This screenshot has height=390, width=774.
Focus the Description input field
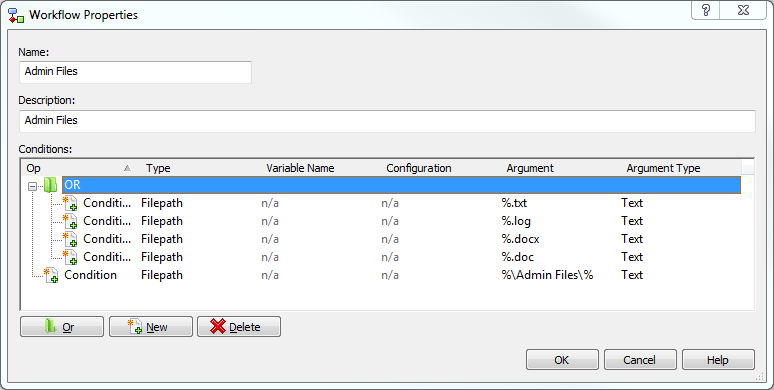coord(387,121)
